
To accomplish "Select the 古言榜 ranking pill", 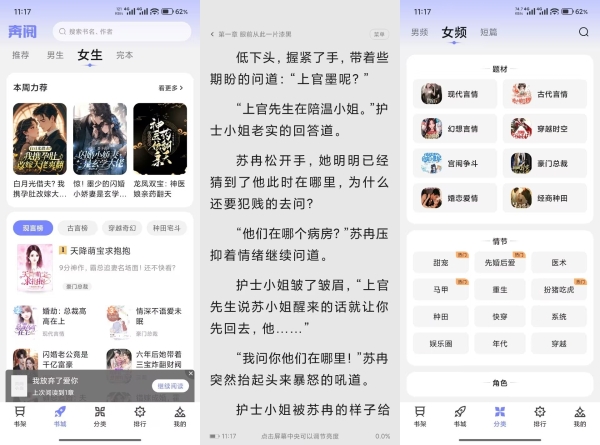I will [77, 228].
